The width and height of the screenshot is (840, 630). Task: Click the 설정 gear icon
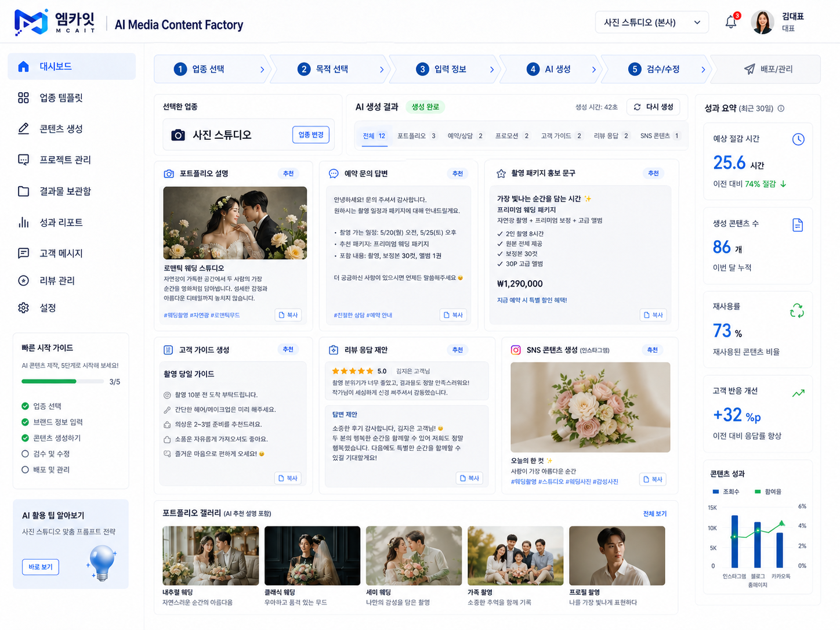23,307
